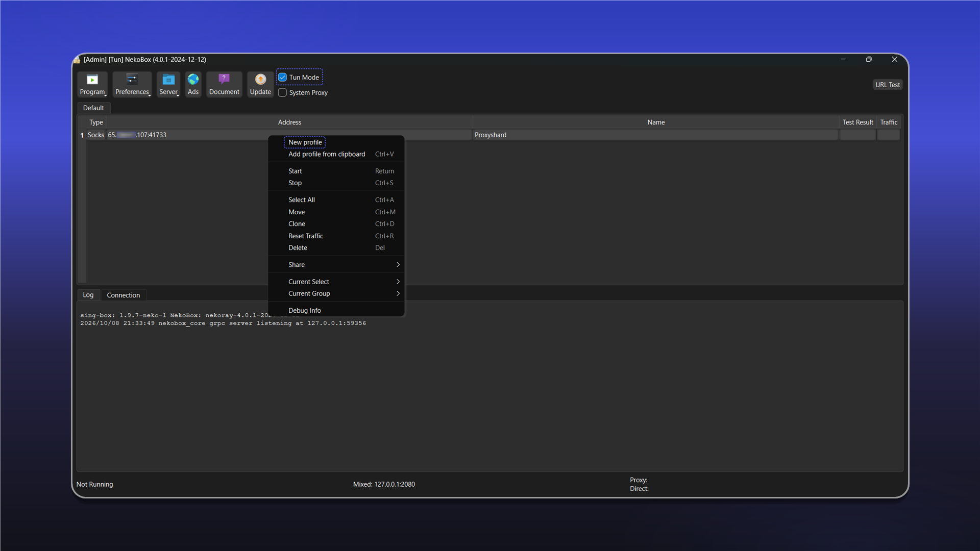Click the Not Running status text
This screenshot has height=551, width=980.
coord(95,484)
